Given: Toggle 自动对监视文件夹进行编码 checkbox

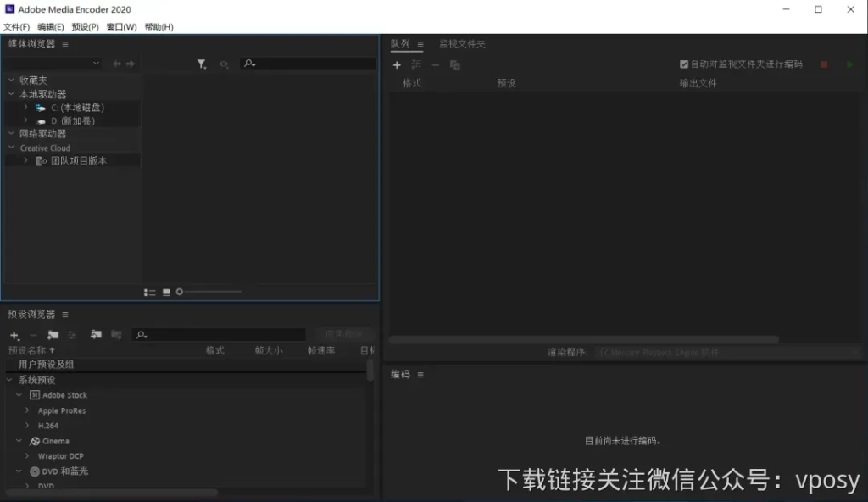Looking at the screenshot, I should [684, 64].
